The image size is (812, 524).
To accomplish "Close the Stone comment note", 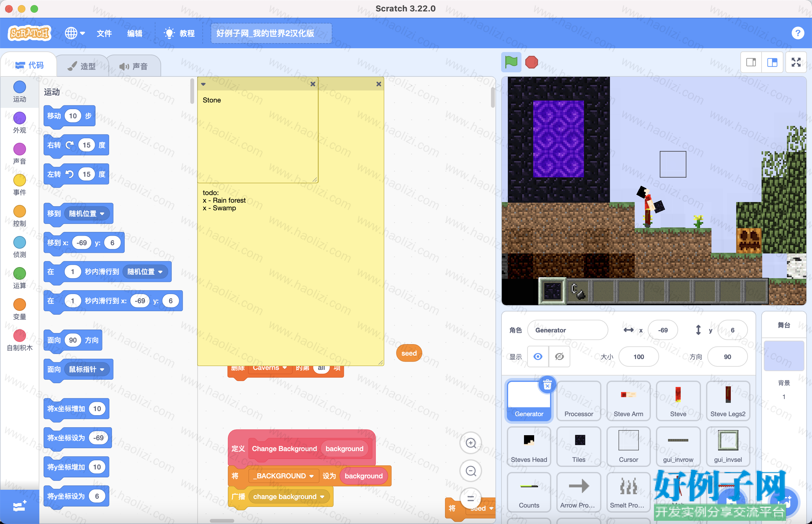I will pos(313,84).
